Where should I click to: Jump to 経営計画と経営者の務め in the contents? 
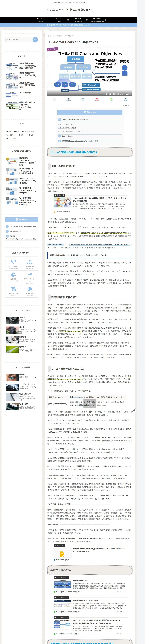68,128
